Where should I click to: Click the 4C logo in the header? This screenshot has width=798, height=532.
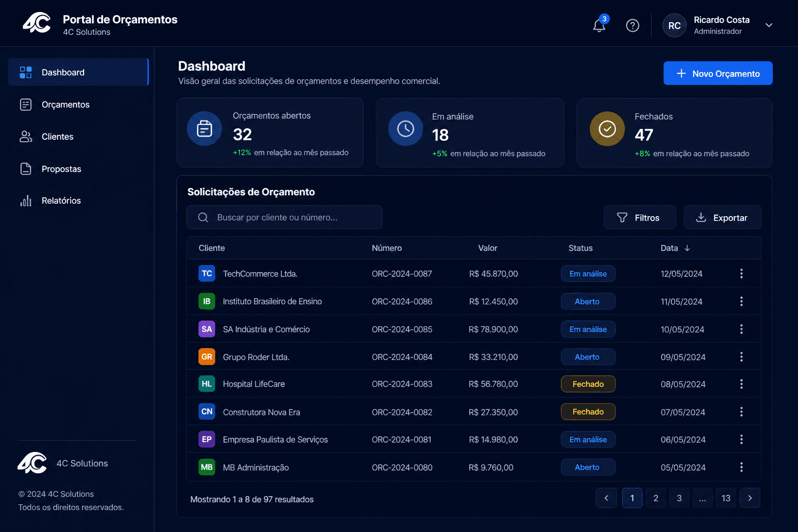37,23
